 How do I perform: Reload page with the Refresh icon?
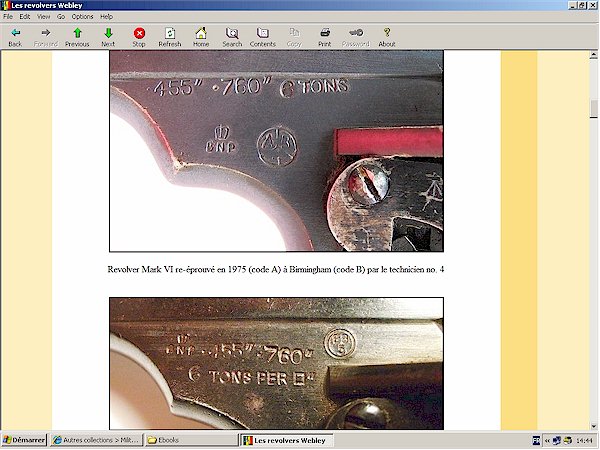[x=170, y=33]
